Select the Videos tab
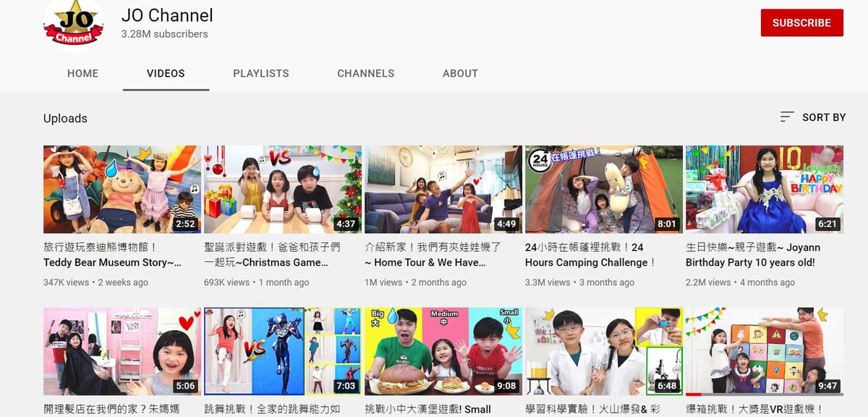The image size is (868, 417). [x=166, y=73]
